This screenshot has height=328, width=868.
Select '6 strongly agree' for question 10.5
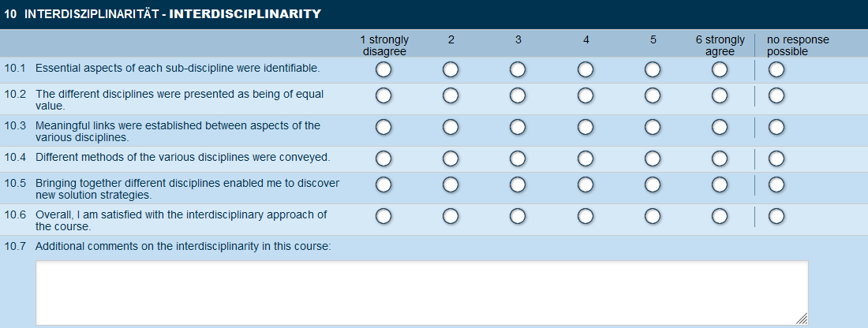720,185
